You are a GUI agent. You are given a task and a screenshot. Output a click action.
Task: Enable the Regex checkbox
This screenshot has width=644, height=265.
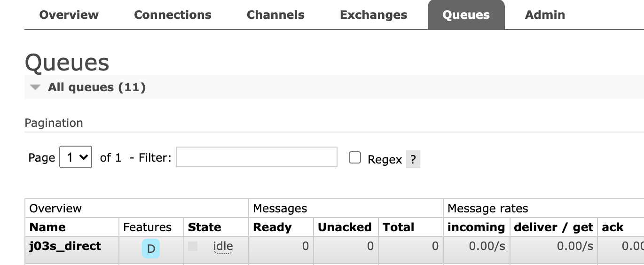[x=355, y=157]
